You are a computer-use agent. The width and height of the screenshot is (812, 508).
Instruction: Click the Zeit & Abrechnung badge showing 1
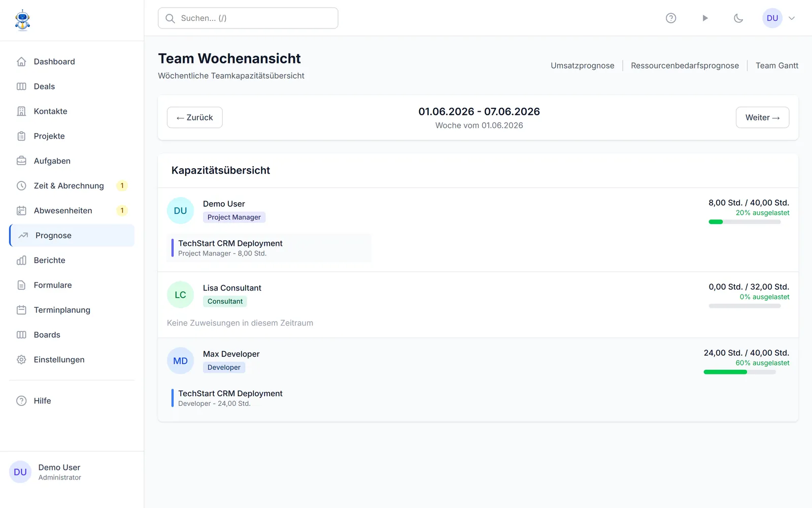point(122,186)
